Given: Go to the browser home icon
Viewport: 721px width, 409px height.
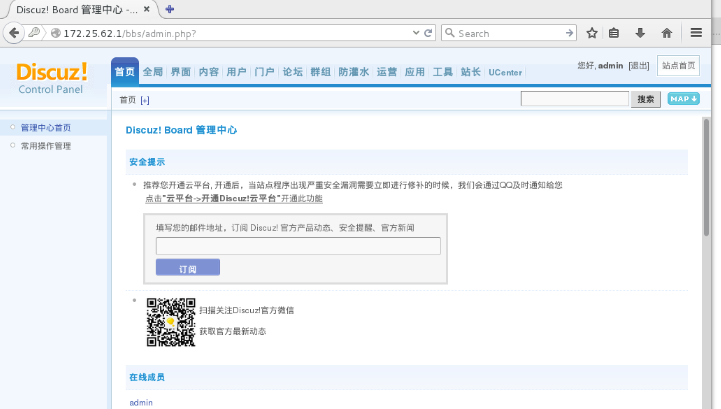Looking at the screenshot, I should (x=666, y=33).
